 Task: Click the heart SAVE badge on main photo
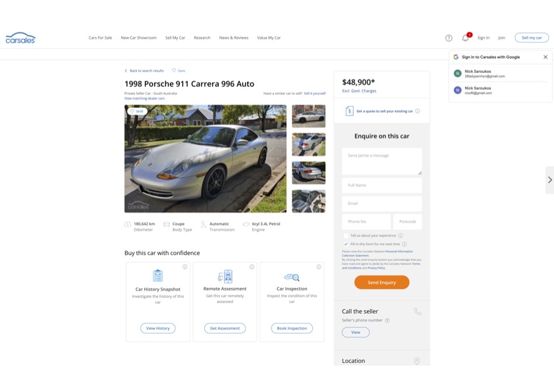pos(137,111)
